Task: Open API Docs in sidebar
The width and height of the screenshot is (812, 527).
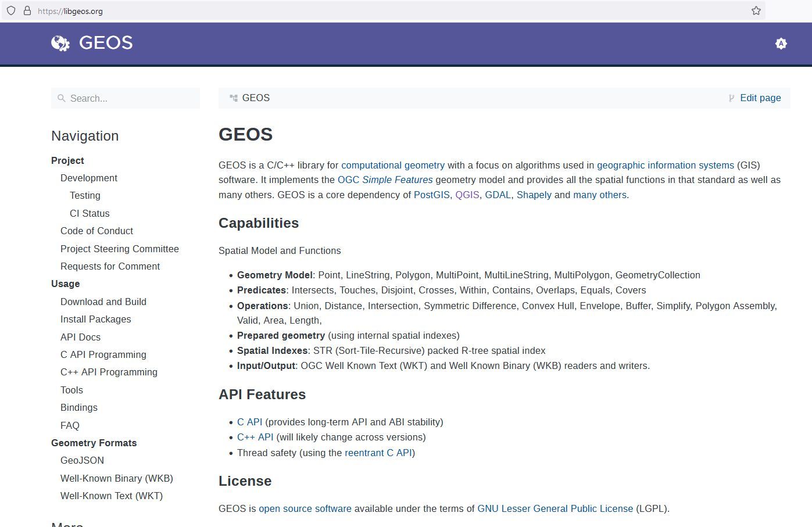Action: [80, 337]
